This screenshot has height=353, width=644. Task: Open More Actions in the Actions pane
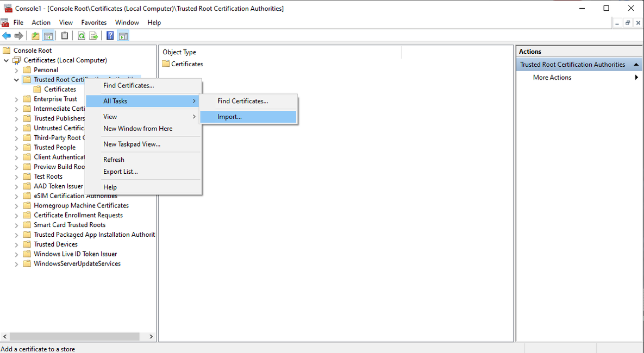point(552,78)
